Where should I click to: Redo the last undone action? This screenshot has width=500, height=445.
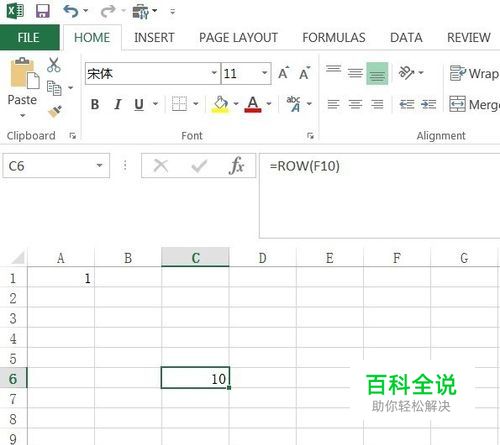click(x=108, y=11)
